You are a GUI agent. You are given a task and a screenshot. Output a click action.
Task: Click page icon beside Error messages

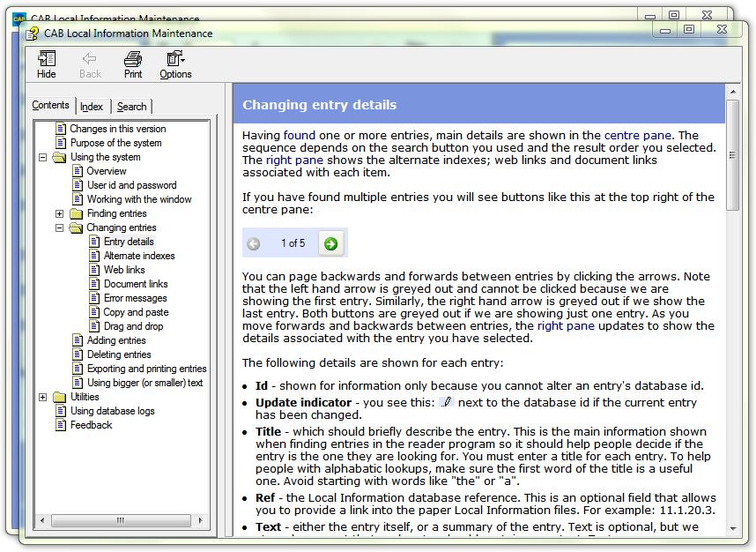tap(94, 298)
